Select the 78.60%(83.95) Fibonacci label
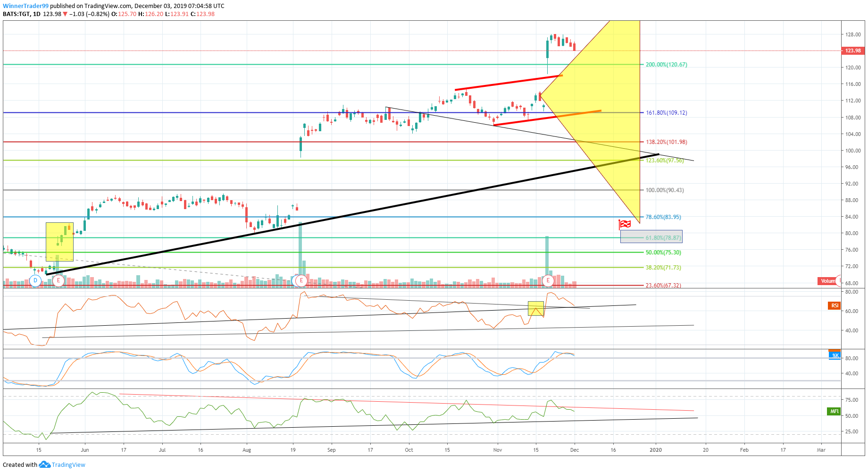 point(663,217)
